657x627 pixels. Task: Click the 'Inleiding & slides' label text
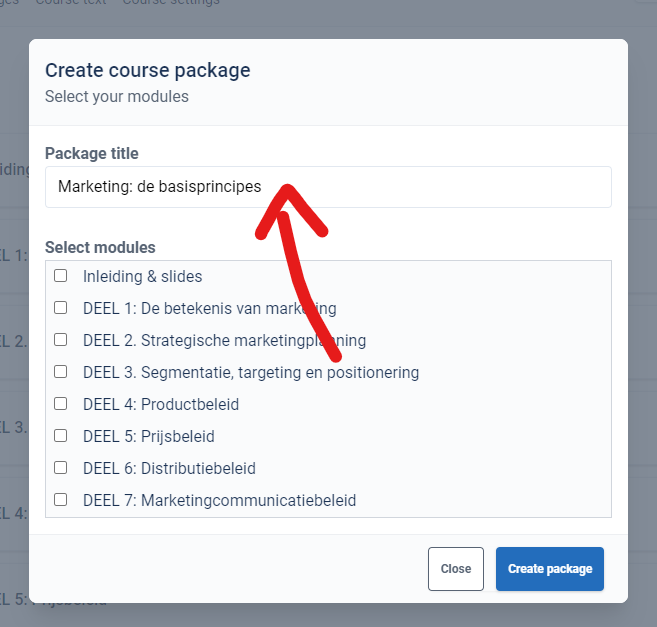tap(142, 277)
